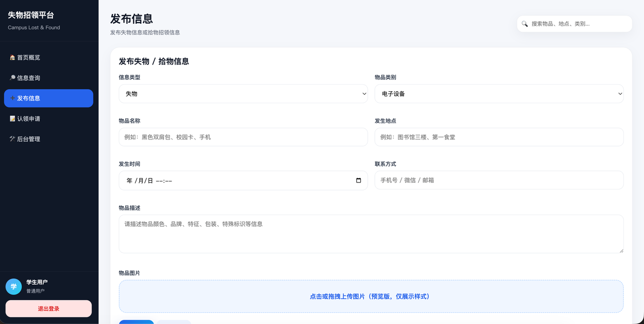Open 首页概览 in the sidebar
Image resolution: width=644 pixels, height=324 pixels.
click(48, 57)
